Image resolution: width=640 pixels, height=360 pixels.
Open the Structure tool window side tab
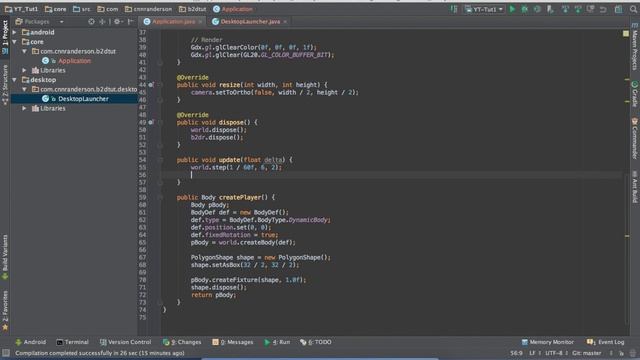point(5,84)
